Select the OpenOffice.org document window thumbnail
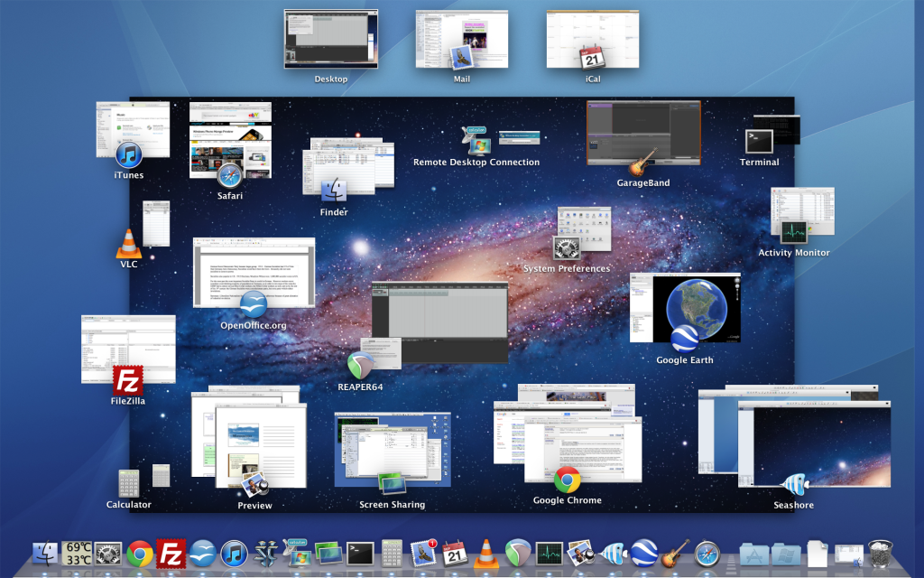This screenshot has width=924, height=578. 254,273
